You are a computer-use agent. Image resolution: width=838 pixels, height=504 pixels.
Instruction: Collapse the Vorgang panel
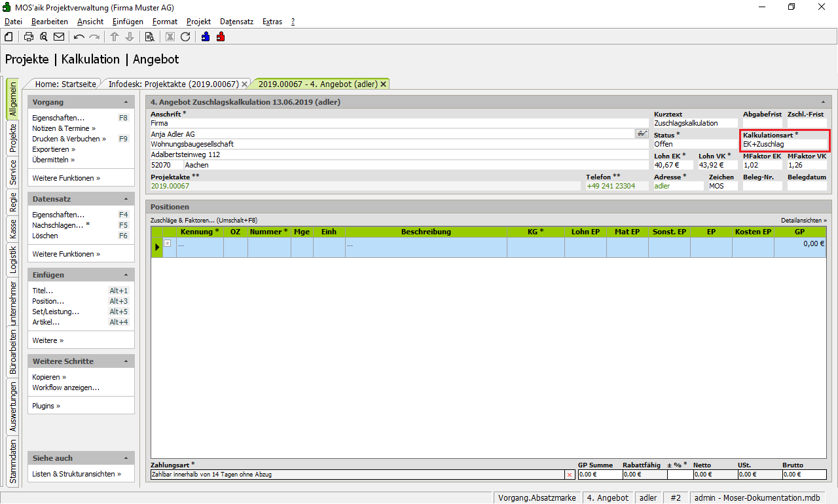[x=126, y=102]
